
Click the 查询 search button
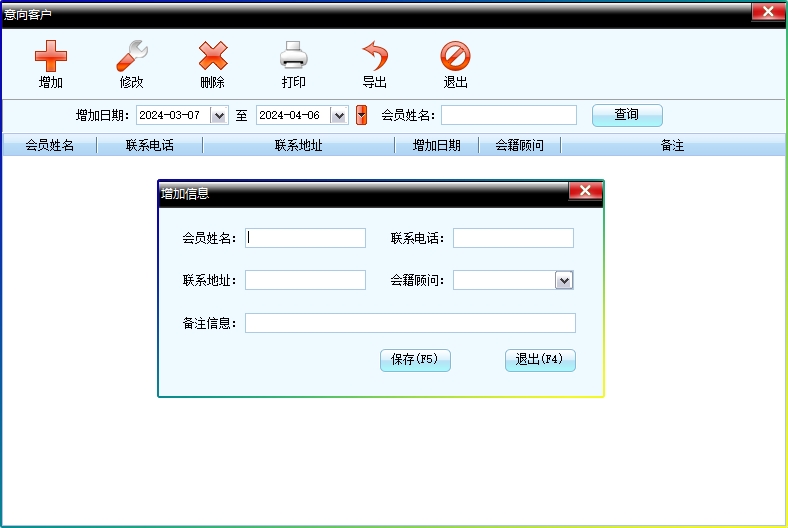[x=627, y=115]
